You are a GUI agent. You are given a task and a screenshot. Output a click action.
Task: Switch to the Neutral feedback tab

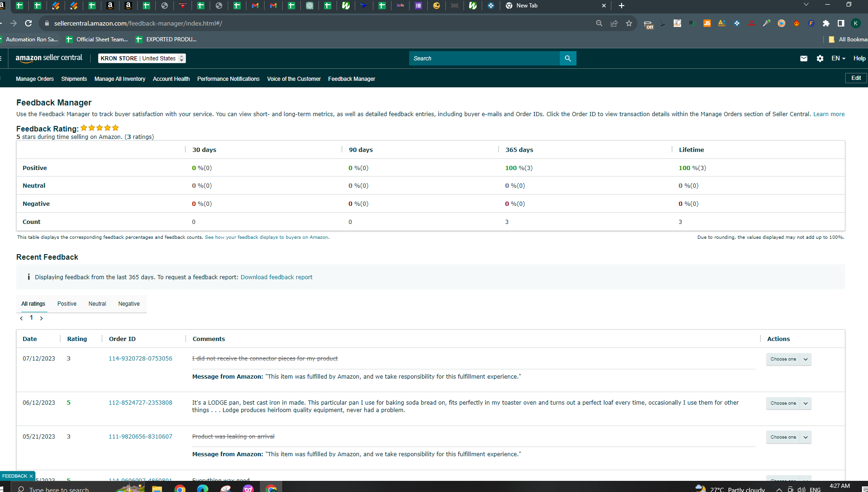97,304
